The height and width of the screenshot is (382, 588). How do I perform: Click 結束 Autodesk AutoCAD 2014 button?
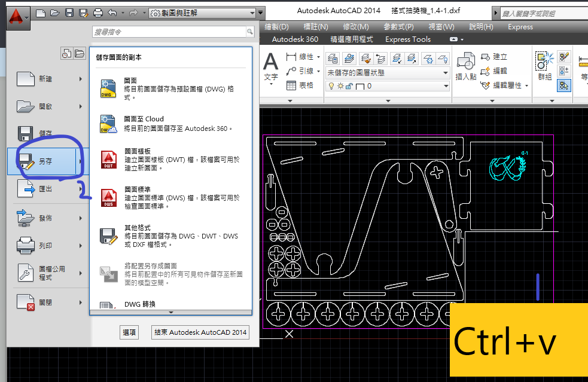[x=200, y=332]
